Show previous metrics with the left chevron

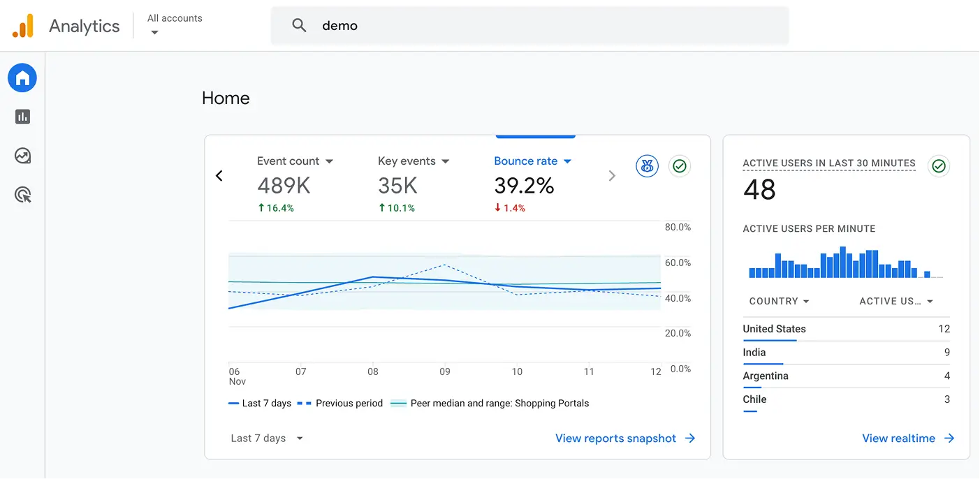click(x=219, y=175)
